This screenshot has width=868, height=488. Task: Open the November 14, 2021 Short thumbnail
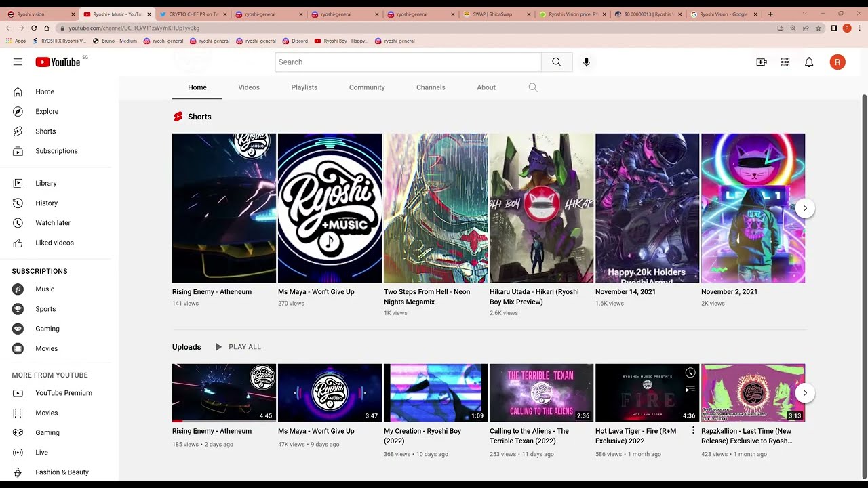pos(647,208)
